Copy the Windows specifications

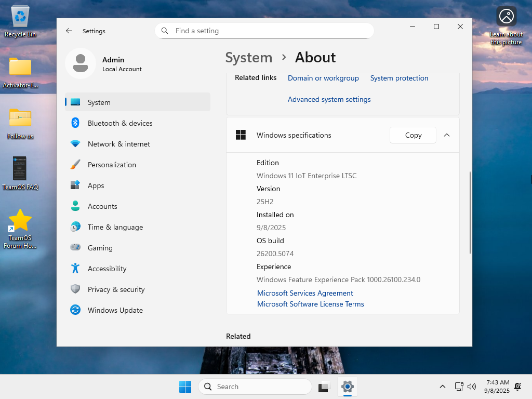click(413, 135)
